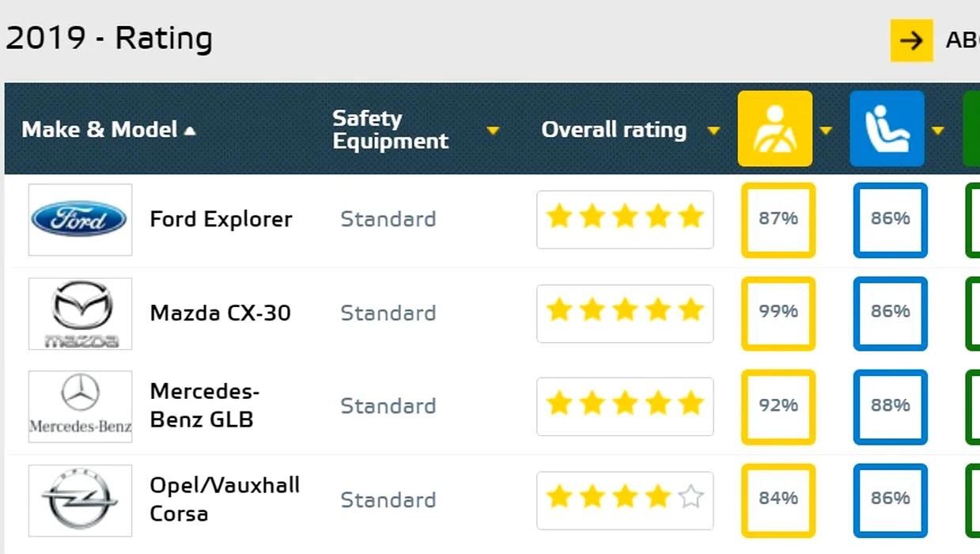Open the Mazda CX-30 result

[x=220, y=313]
